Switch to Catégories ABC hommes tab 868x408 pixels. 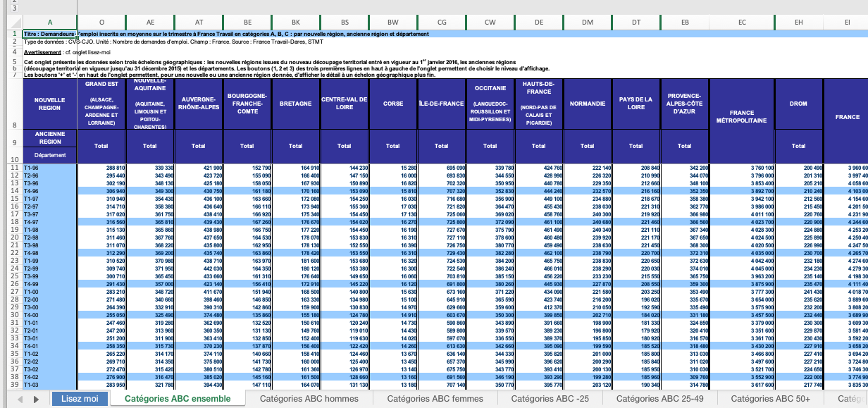[309, 399]
